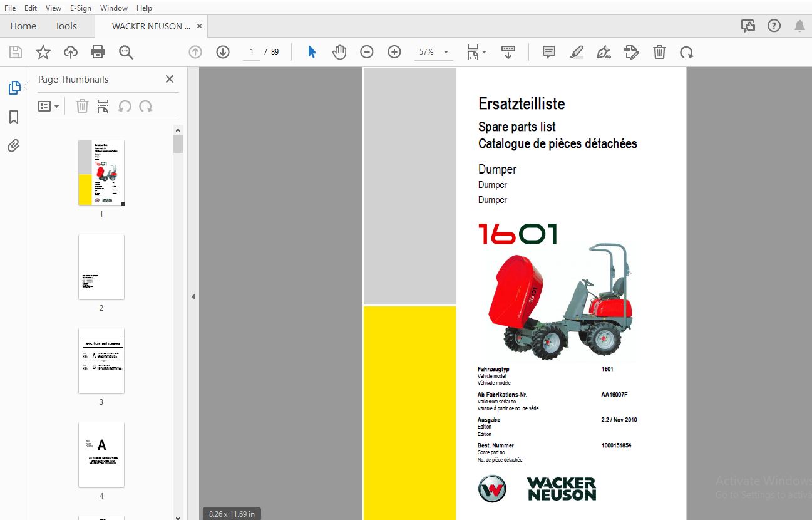The height and width of the screenshot is (520, 812).
Task: Select the highlight text tool
Action: (577, 52)
